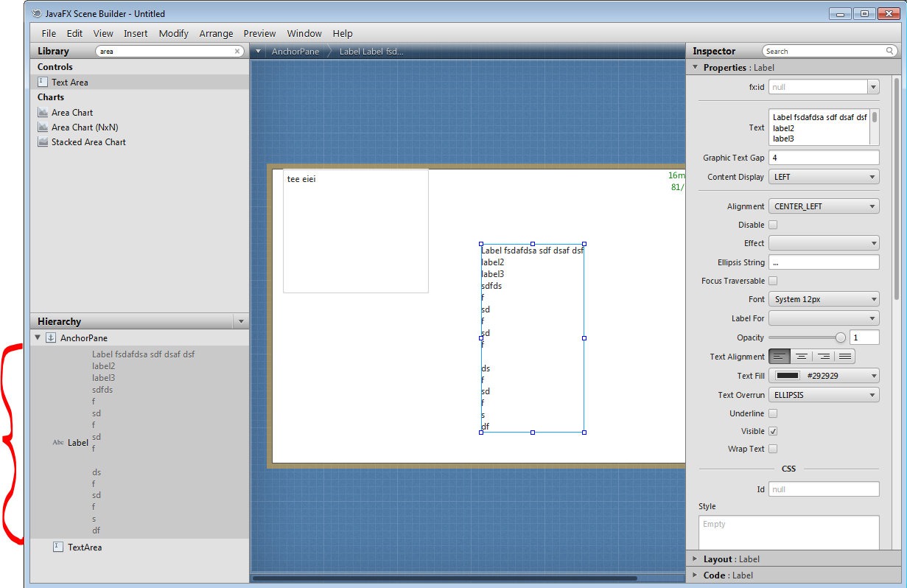This screenshot has height=588, width=907.
Task: Turn on Wrap Text
Action: 773,449
